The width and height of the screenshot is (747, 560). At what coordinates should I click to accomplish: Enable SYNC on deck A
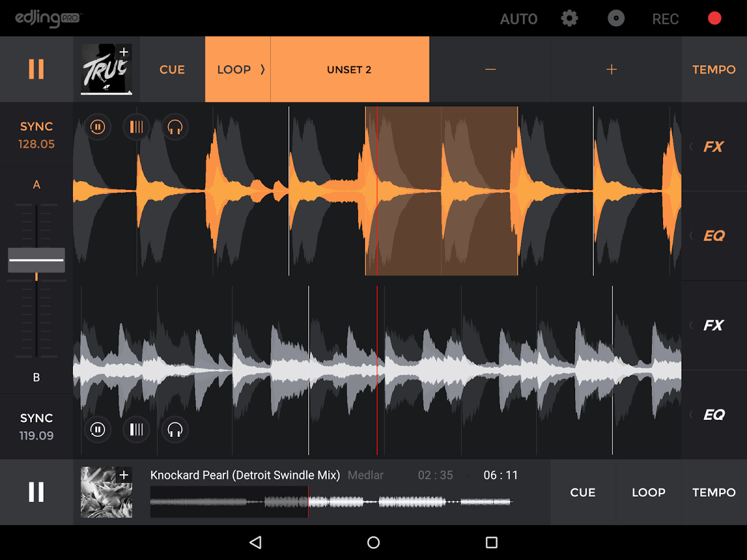pyautogui.click(x=36, y=134)
